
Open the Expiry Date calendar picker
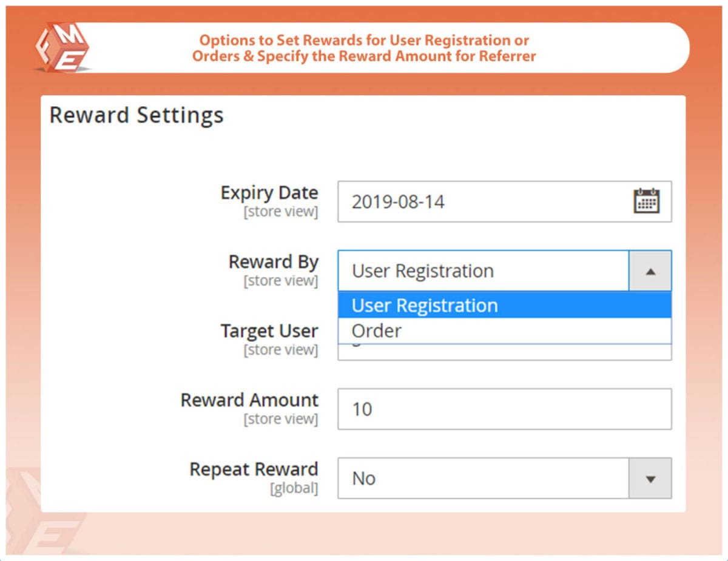[x=646, y=201]
